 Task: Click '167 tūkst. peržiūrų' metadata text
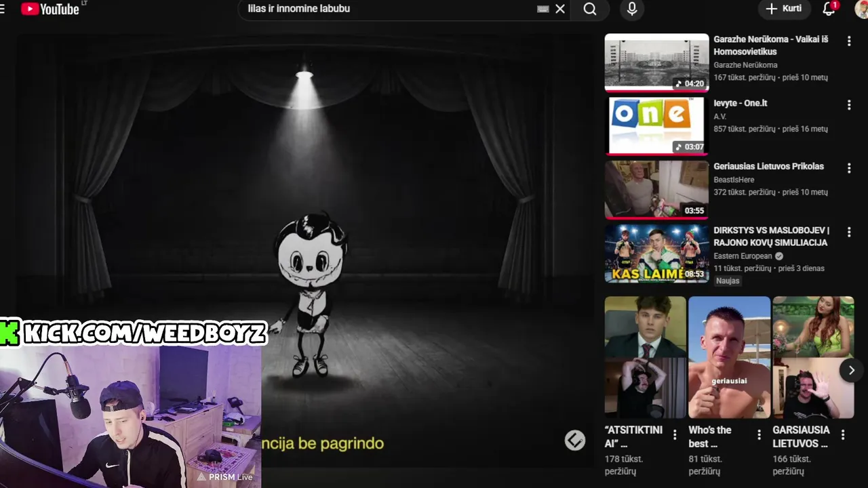click(744, 78)
